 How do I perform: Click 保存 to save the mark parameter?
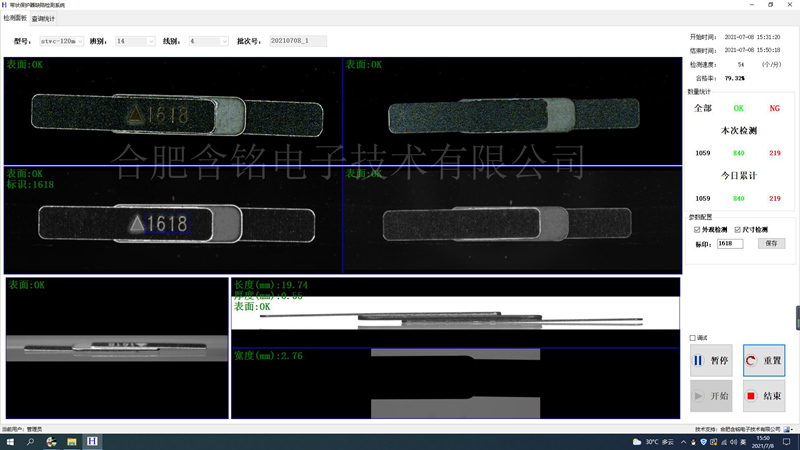pos(771,244)
